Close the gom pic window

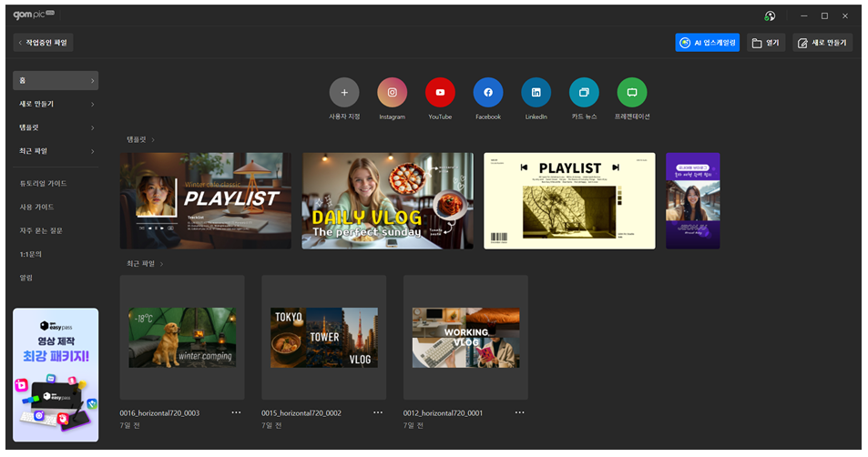[844, 16]
